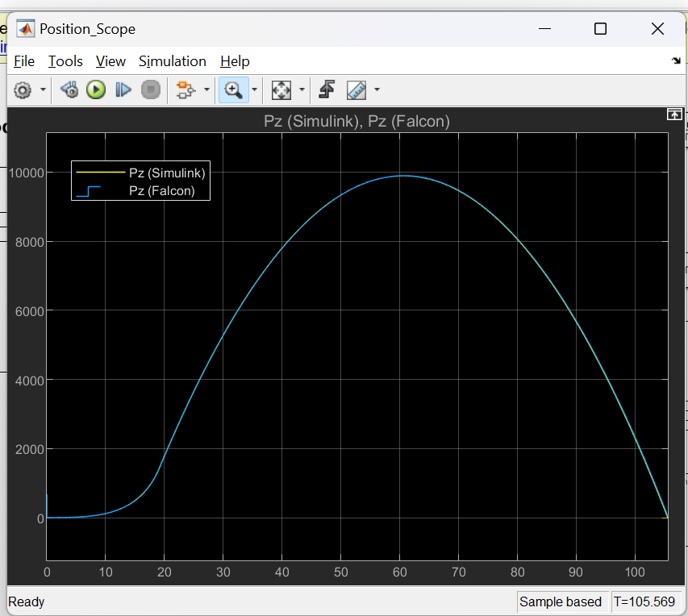Open the Simulation menu
688x616 pixels.
173,61
